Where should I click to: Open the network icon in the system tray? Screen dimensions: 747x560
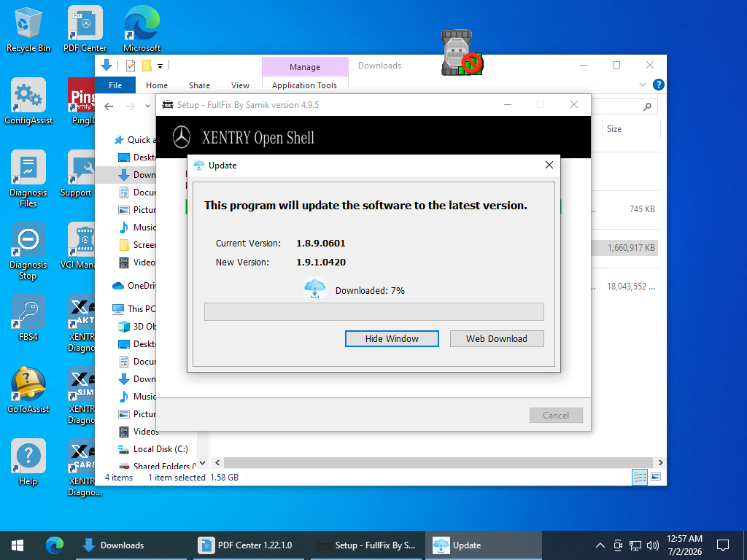pyautogui.click(x=635, y=545)
